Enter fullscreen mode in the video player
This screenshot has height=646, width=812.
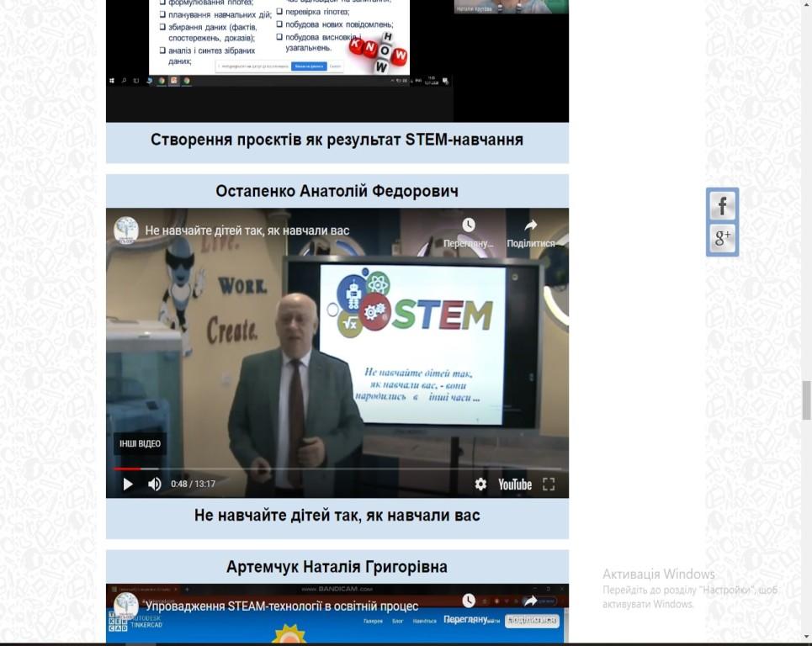tap(549, 484)
